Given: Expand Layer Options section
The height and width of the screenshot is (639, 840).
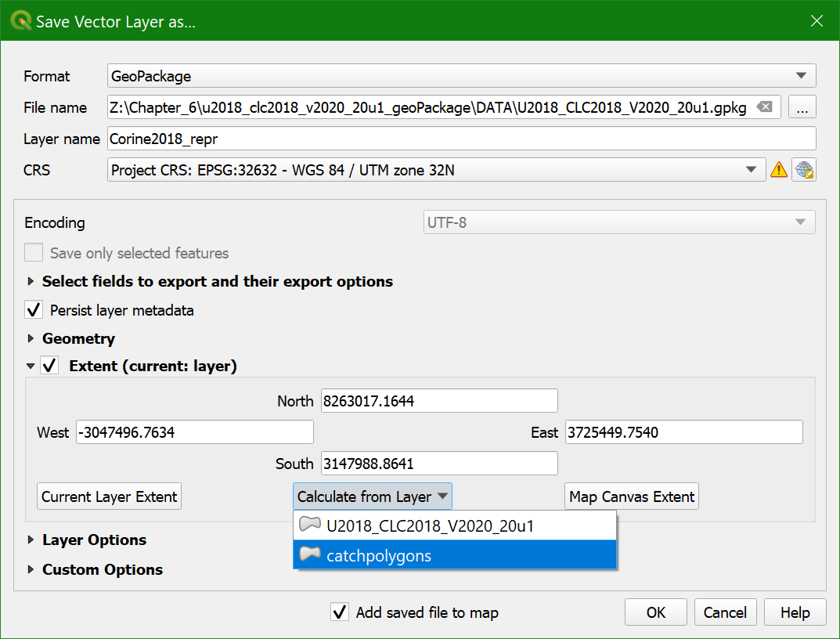Looking at the screenshot, I should (x=31, y=540).
